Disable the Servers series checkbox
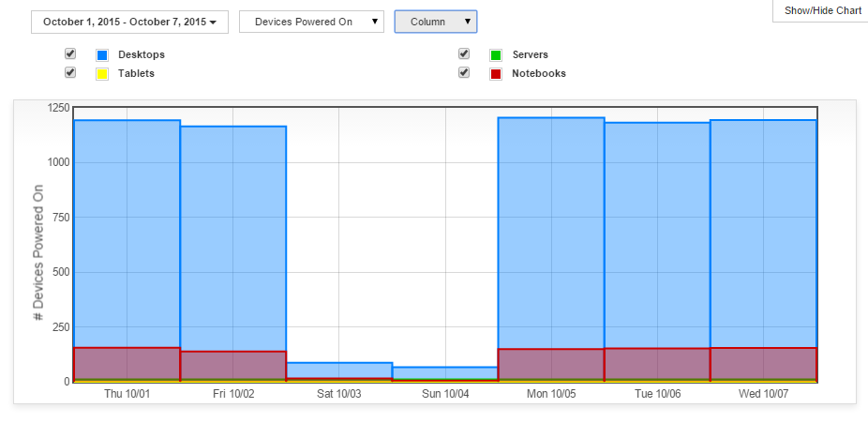The image size is (868, 423). click(464, 54)
